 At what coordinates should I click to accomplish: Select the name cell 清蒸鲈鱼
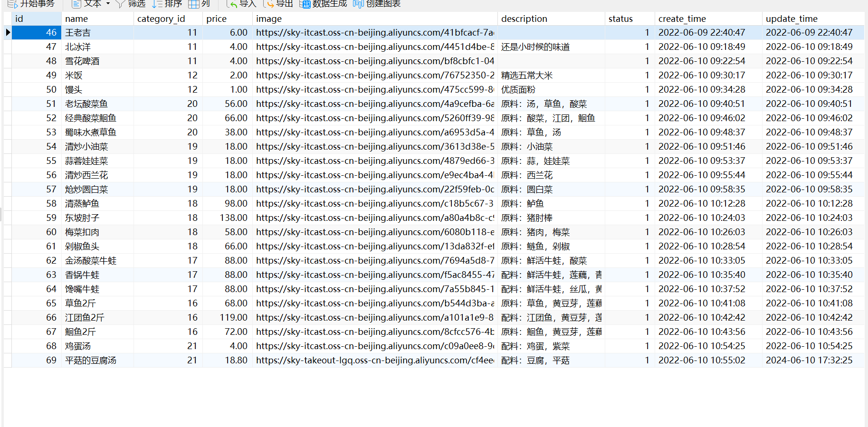click(97, 203)
